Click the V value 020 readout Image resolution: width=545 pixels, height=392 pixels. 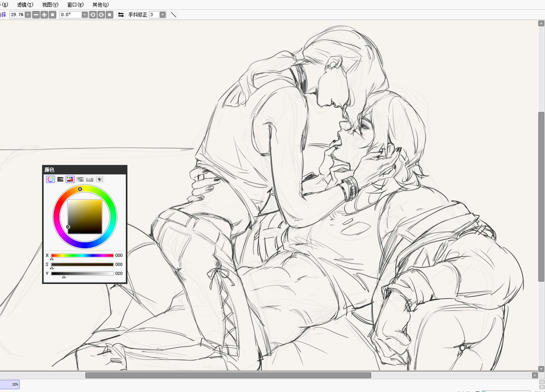tap(119, 273)
